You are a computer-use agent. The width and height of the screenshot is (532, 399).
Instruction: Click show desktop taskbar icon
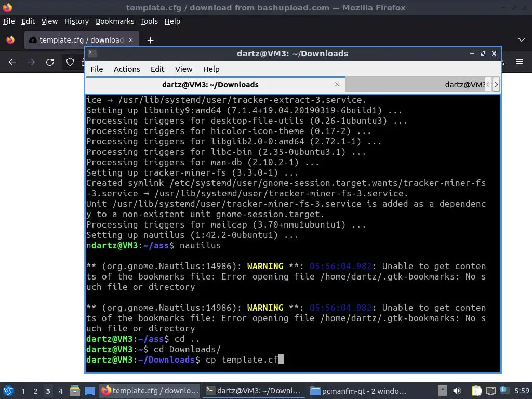pyautogui.click(x=90, y=391)
